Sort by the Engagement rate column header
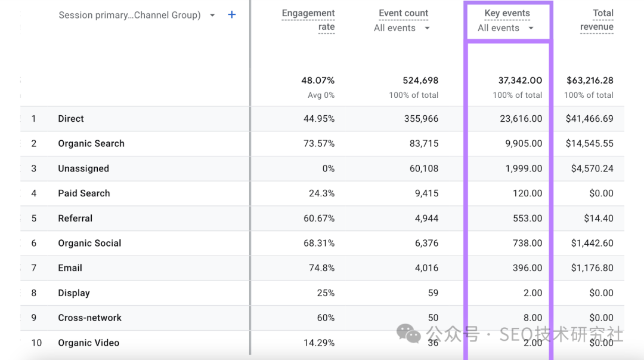The image size is (644, 360). (x=308, y=20)
